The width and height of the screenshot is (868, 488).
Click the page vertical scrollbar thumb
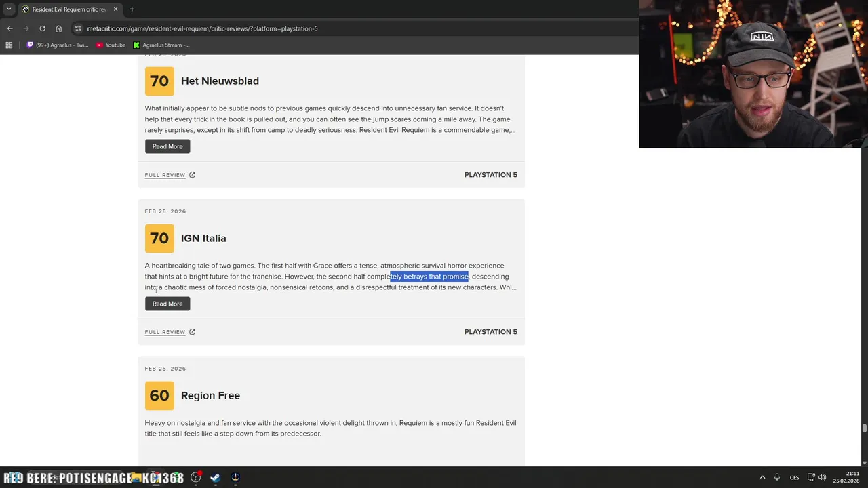864,428
